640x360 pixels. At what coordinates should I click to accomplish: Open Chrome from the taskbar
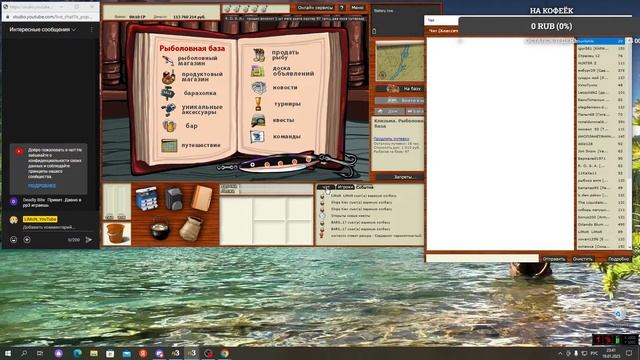tap(225, 353)
